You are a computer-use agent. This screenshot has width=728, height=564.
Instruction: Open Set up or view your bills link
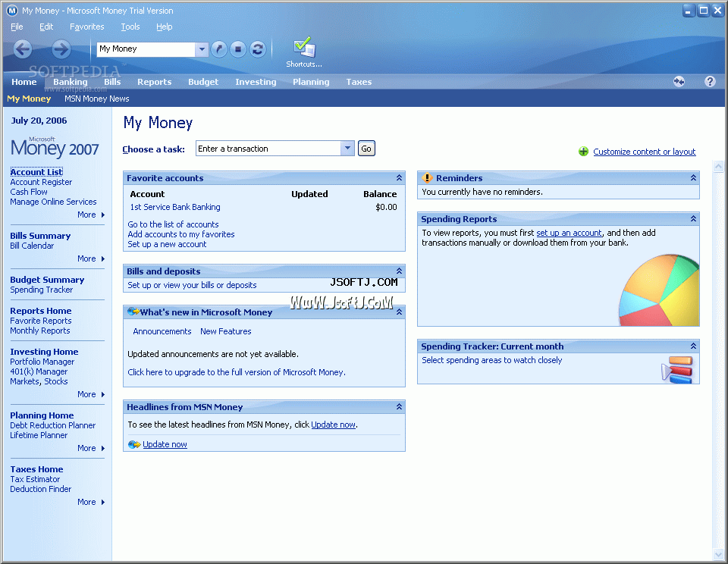192,285
